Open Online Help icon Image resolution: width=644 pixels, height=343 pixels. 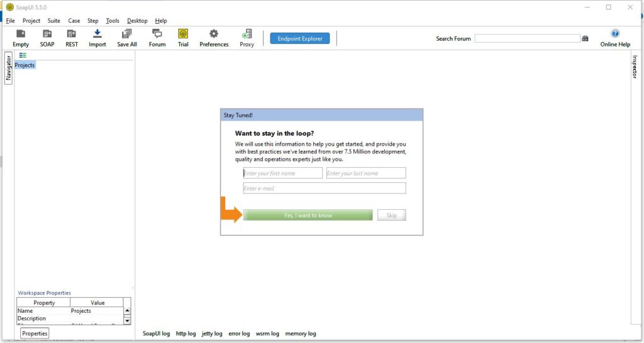(615, 38)
